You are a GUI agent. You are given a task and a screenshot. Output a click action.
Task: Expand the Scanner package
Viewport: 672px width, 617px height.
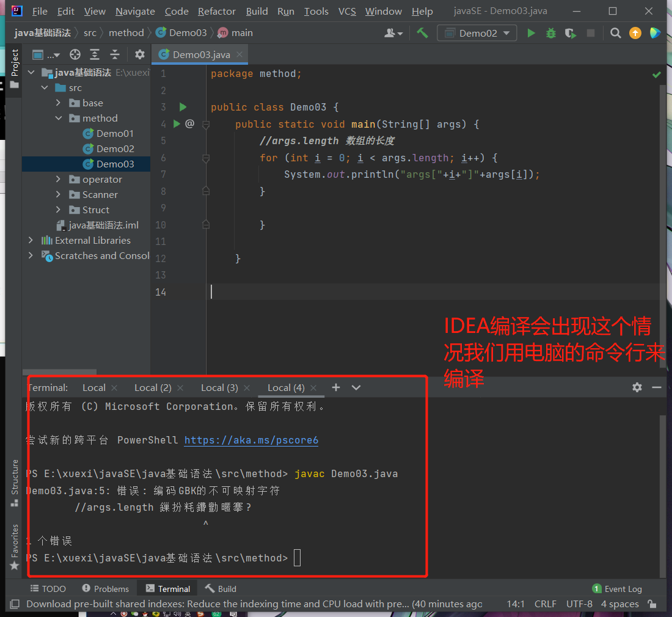point(58,194)
